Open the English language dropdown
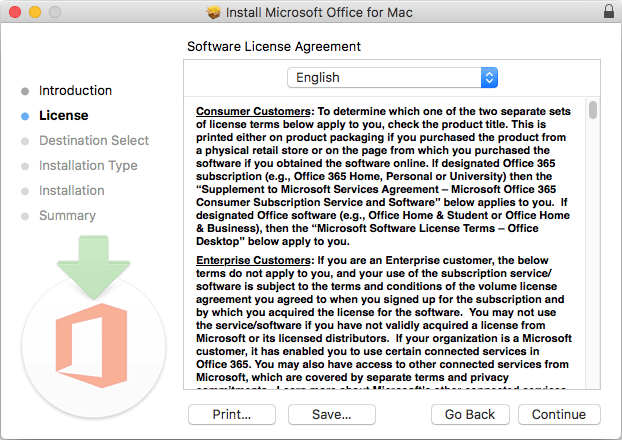The width and height of the screenshot is (622, 440). [392, 77]
